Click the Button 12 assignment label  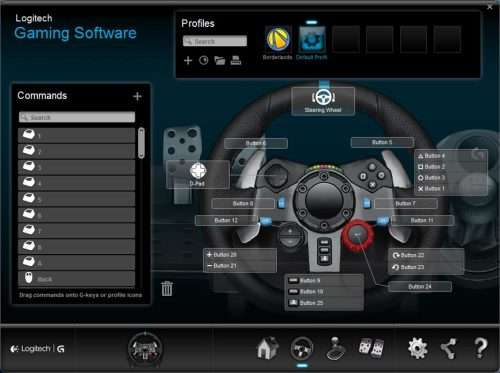tap(226, 220)
